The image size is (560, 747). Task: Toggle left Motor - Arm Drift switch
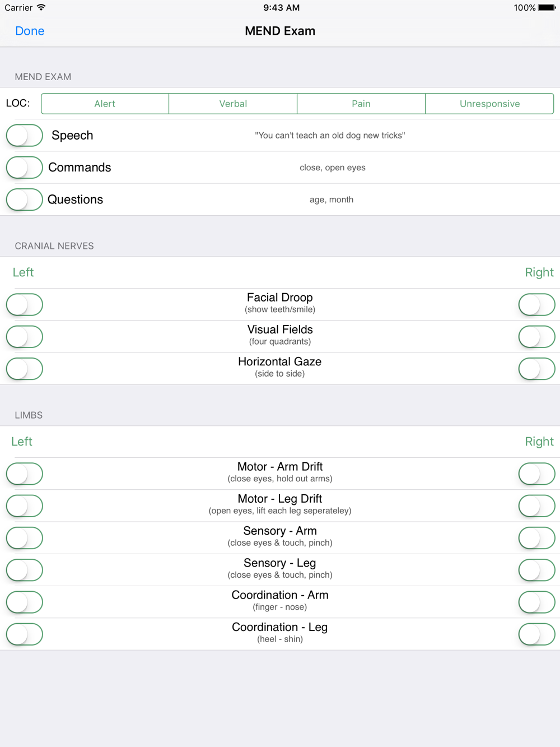[x=25, y=474]
